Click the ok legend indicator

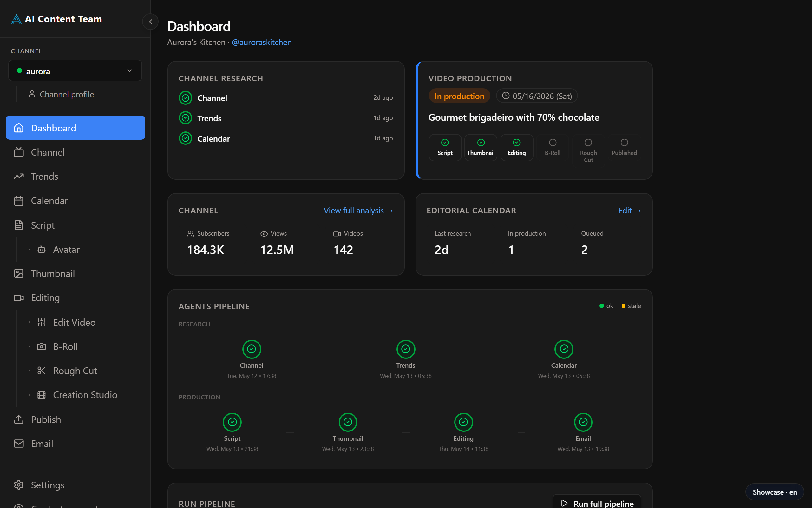(x=606, y=306)
